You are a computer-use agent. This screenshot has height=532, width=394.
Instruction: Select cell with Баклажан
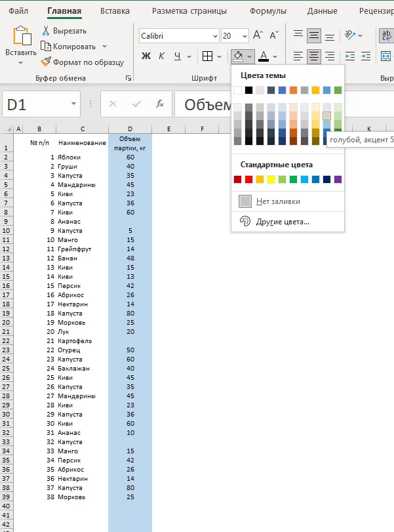coord(82,368)
